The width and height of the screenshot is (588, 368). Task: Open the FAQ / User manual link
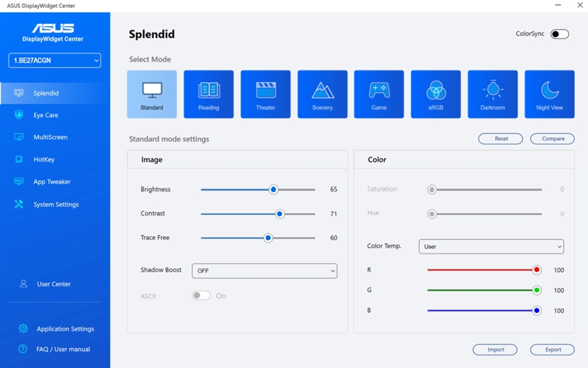click(62, 349)
